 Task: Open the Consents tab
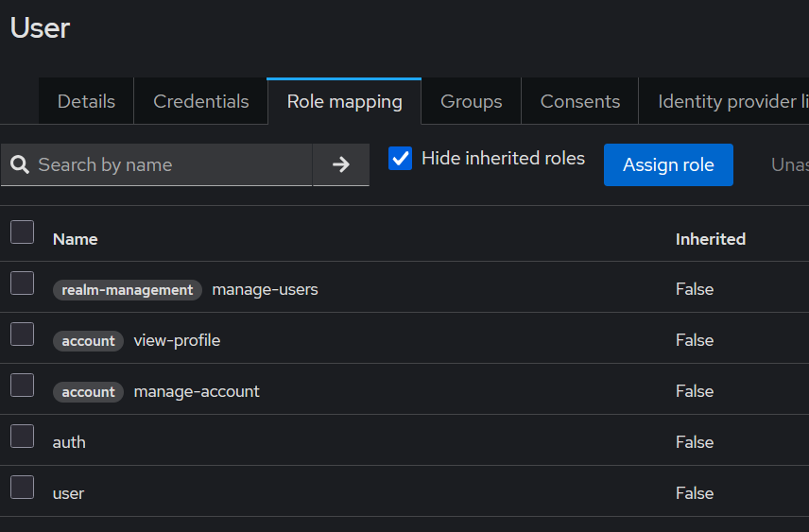(x=580, y=102)
